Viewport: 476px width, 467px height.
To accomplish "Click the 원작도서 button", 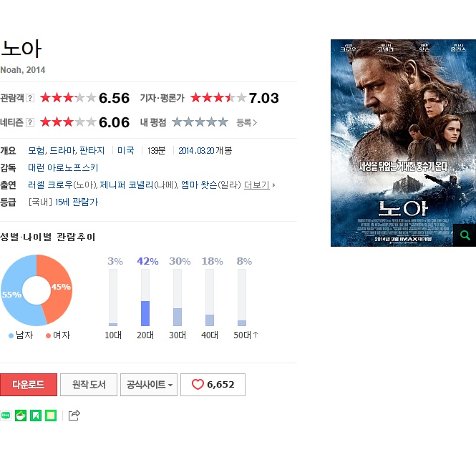I will click(x=89, y=385).
